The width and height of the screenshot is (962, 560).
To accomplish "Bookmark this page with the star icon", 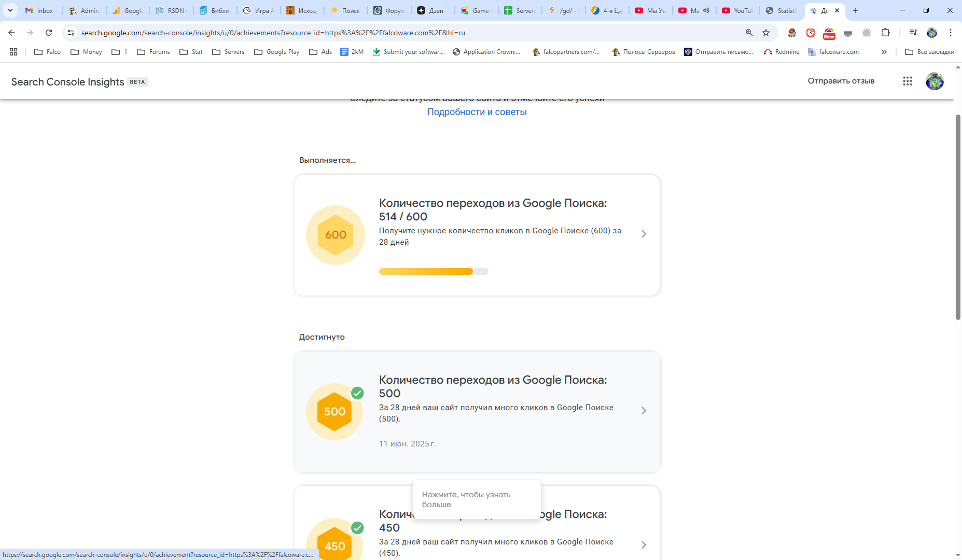I will click(766, 33).
